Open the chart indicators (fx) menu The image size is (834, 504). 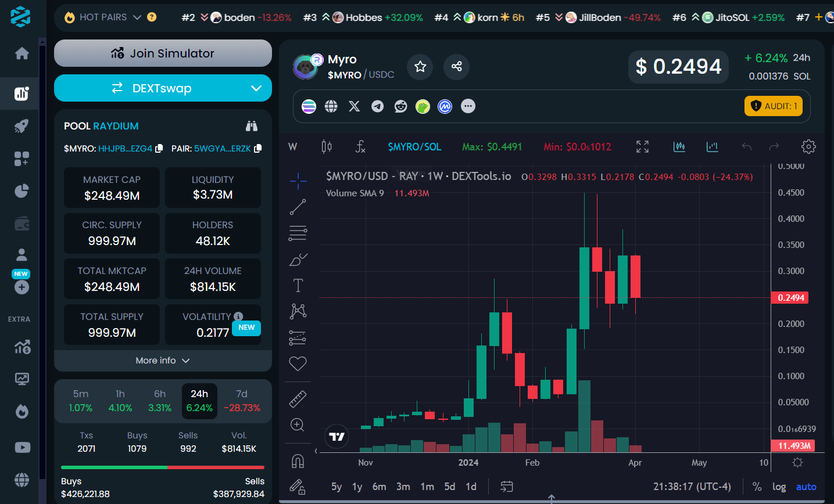pyautogui.click(x=360, y=147)
